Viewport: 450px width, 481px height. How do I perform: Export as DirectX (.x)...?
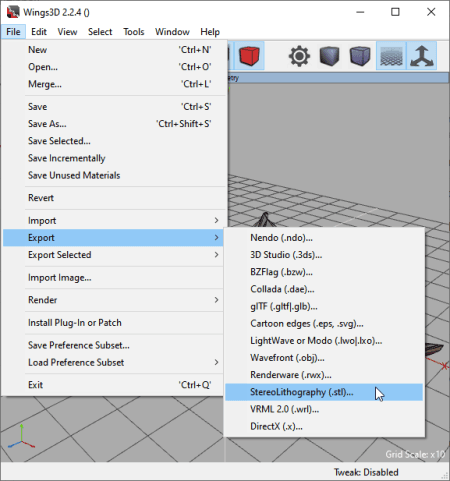(x=324, y=426)
